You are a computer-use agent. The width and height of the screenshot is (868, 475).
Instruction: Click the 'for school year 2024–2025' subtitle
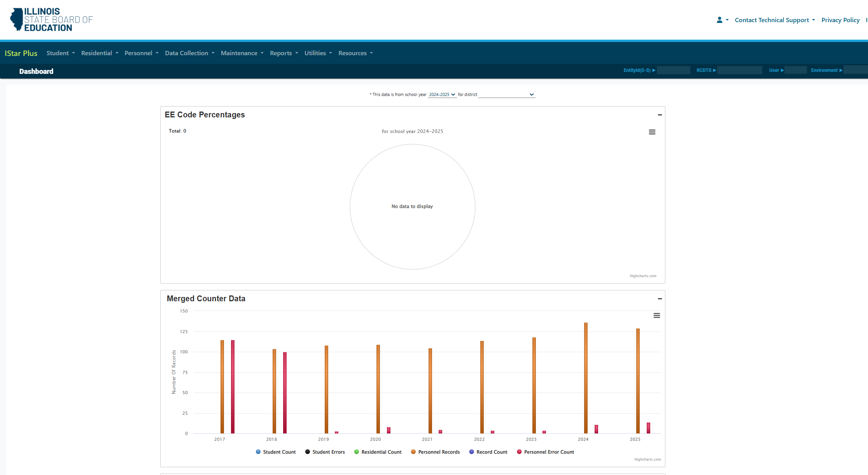(x=413, y=131)
